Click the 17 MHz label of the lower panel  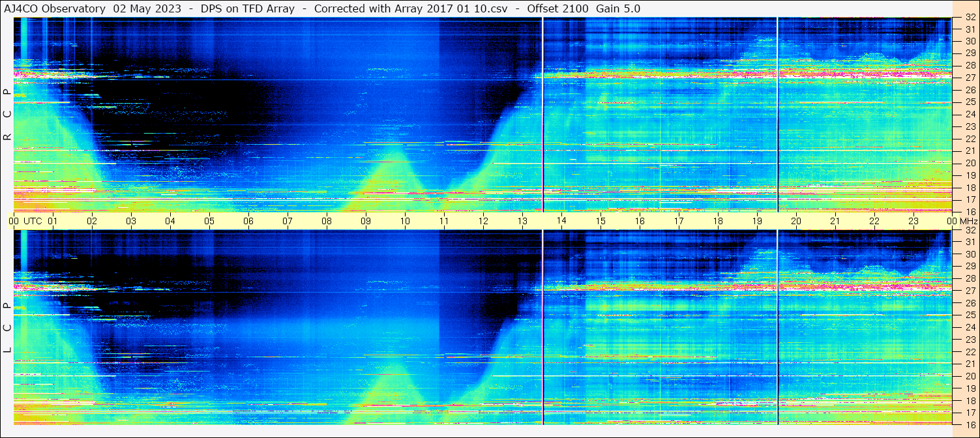[969, 413]
